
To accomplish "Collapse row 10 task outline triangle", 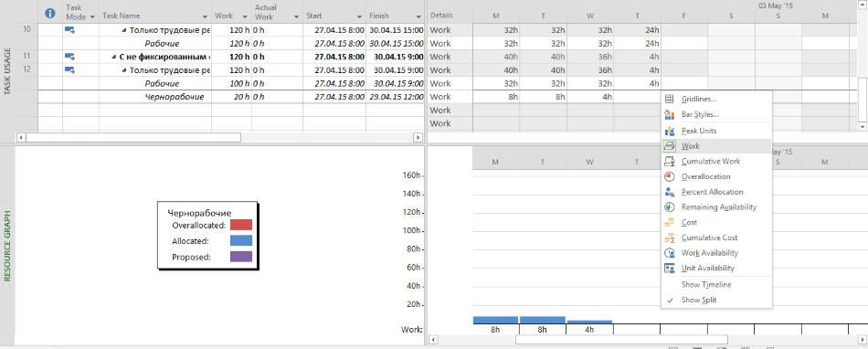I will click(124, 30).
